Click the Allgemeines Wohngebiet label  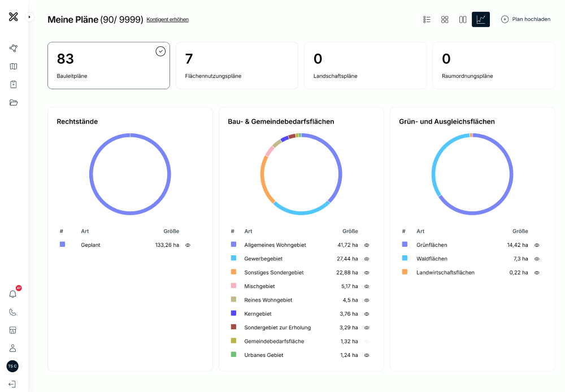[275, 245]
